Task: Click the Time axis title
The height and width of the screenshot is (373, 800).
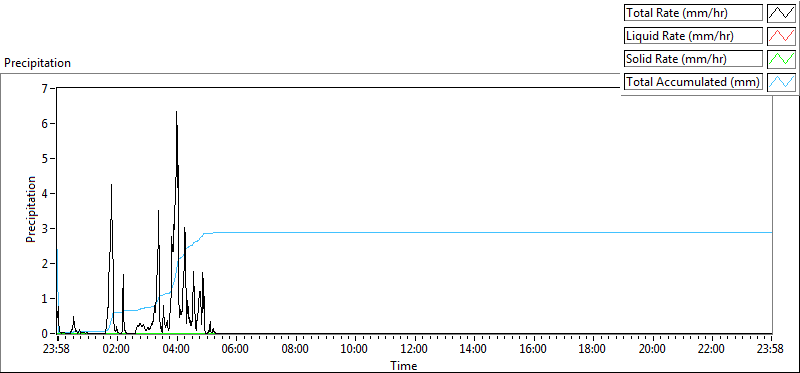Action: (x=404, y=365)
